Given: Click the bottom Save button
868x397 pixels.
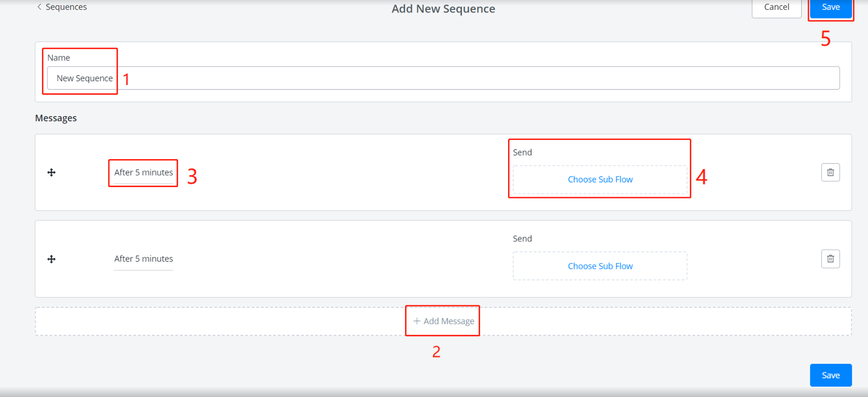Looking at the screenshot, I should 830,375.
